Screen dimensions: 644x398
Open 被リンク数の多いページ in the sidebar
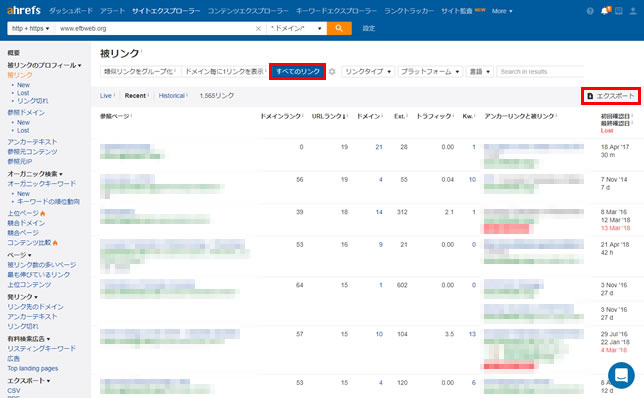pyautogui.click(x=41, y=265)
